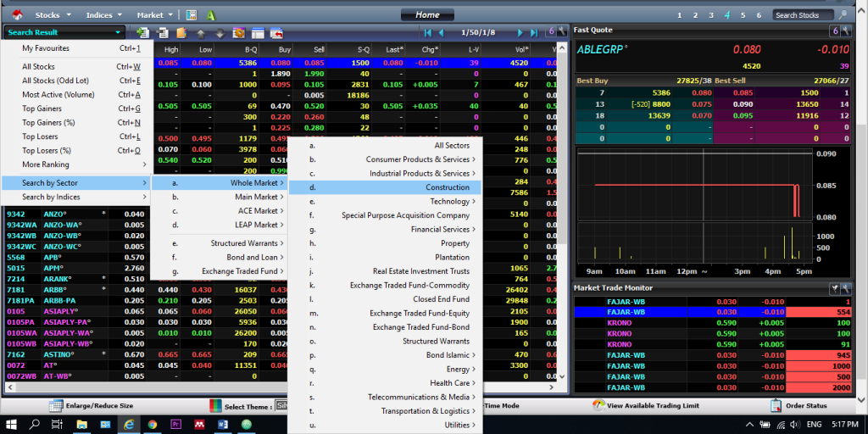
Task: Expand the Main Market submenu
Action: pos(220,197)
